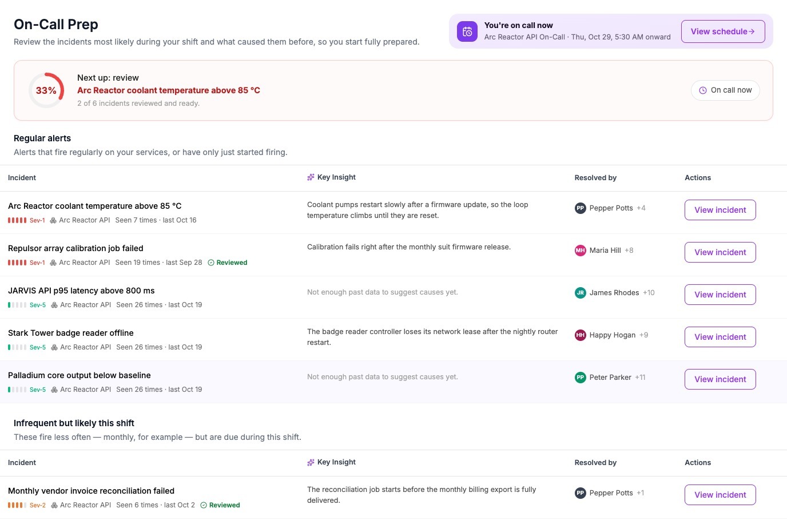Screen dimensions: 787x532
Task: Click Happy Hogan's HH avatar
Action: pyautogui.click(x=581, y=335)
